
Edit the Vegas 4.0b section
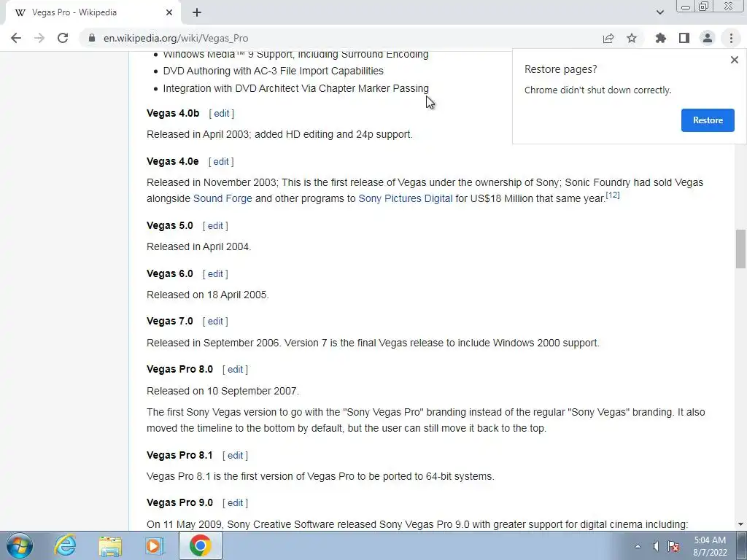pos(222,113)
